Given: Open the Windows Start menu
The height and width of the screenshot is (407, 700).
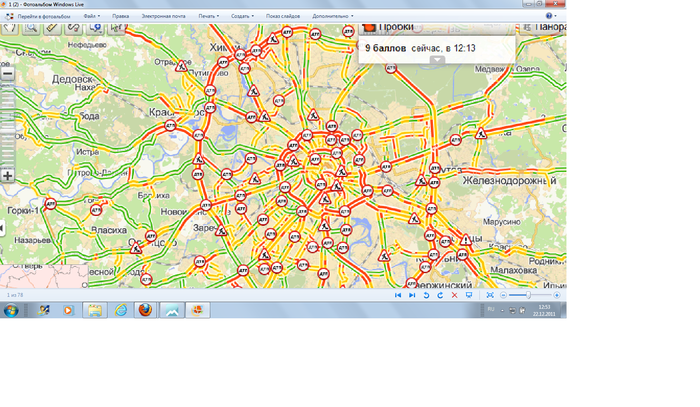Looking at the screenshot, I should tap(11, 310).
